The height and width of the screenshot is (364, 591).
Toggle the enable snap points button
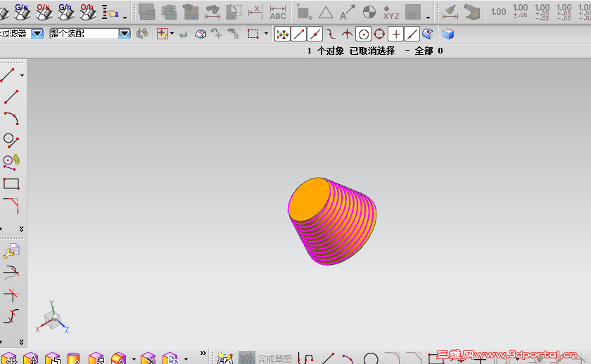pyautogui.click(x=282, y=34)
